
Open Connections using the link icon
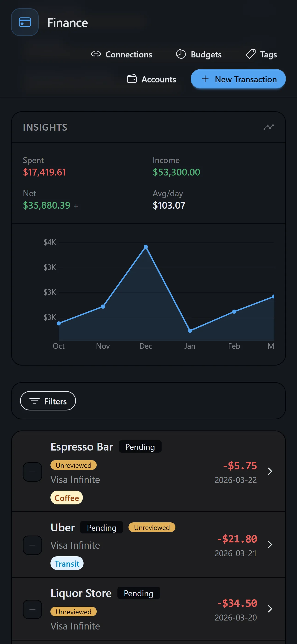[96, 54]
